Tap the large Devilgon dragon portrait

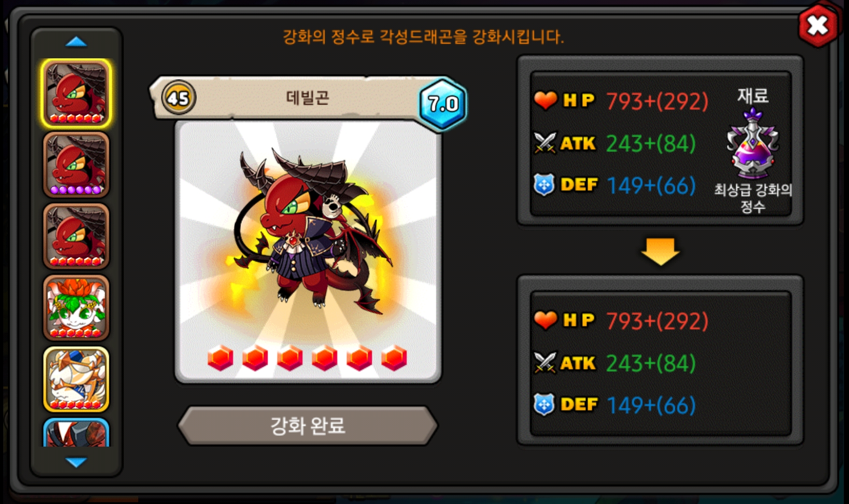pyautogui.click(x=308, y=252)
